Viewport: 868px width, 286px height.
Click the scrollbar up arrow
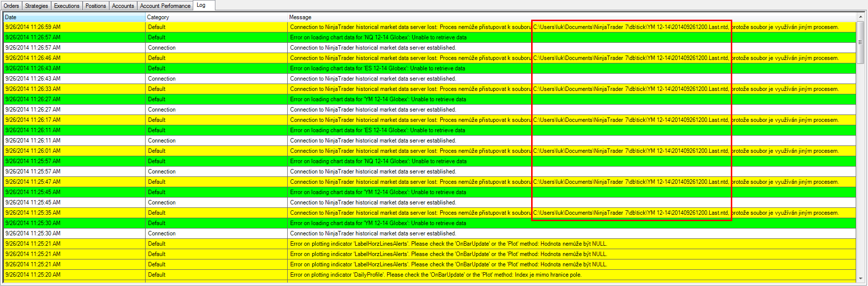861,17
